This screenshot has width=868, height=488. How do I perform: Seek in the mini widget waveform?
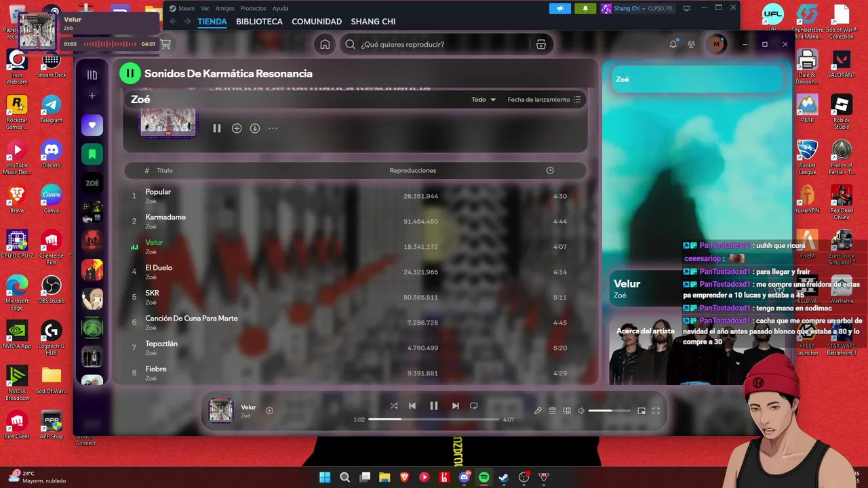pyautogui.click(x=109, y=44)
